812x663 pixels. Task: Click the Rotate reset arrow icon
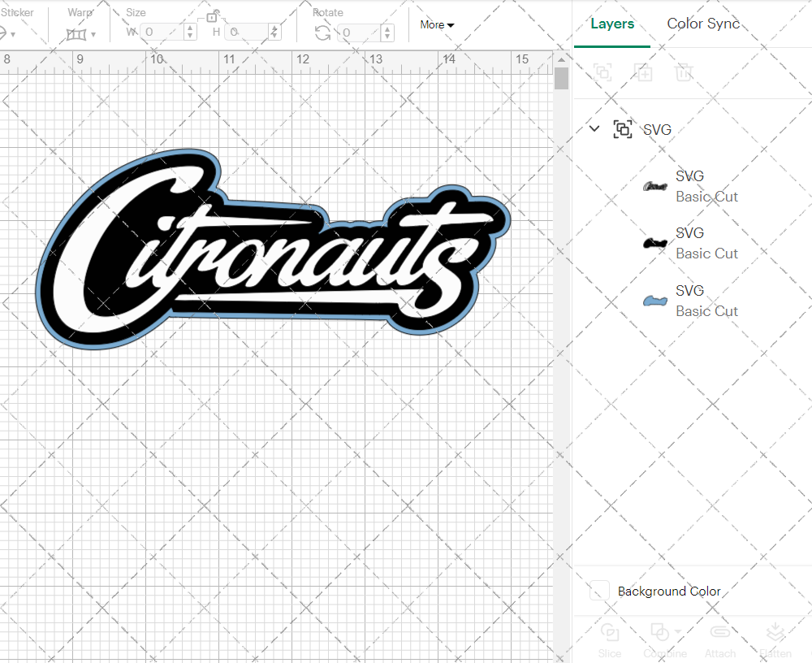point(322,32)
